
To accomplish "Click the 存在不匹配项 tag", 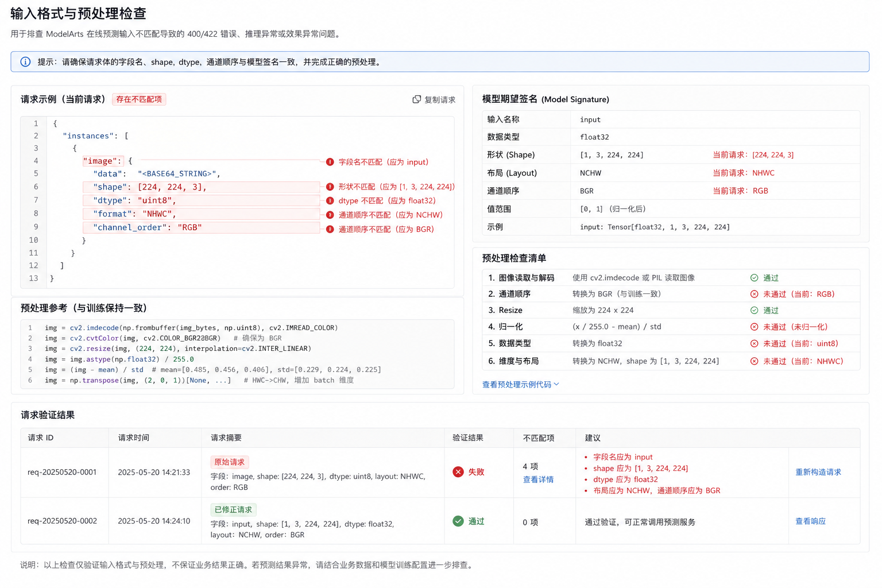I will click(139, 99).
